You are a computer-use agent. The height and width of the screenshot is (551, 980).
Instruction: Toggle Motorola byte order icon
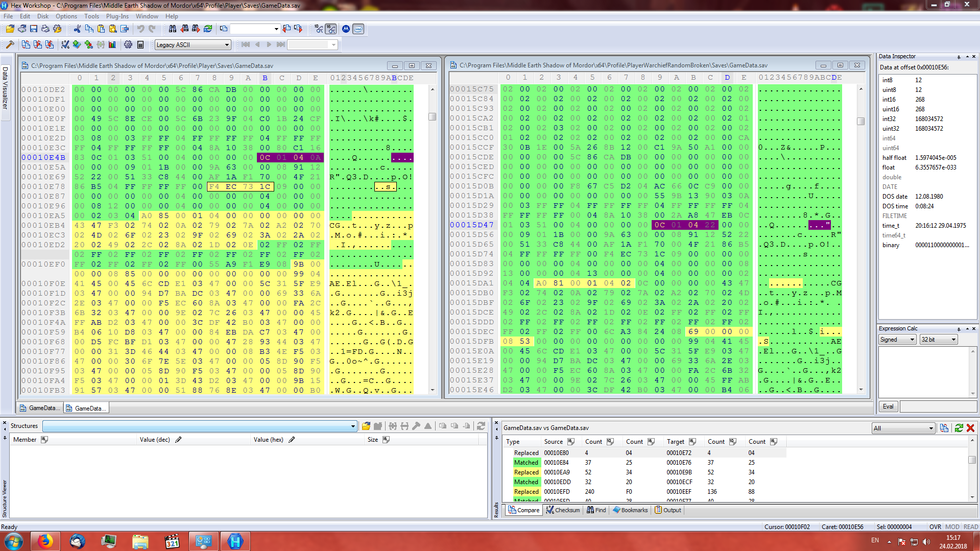(346, 29)
